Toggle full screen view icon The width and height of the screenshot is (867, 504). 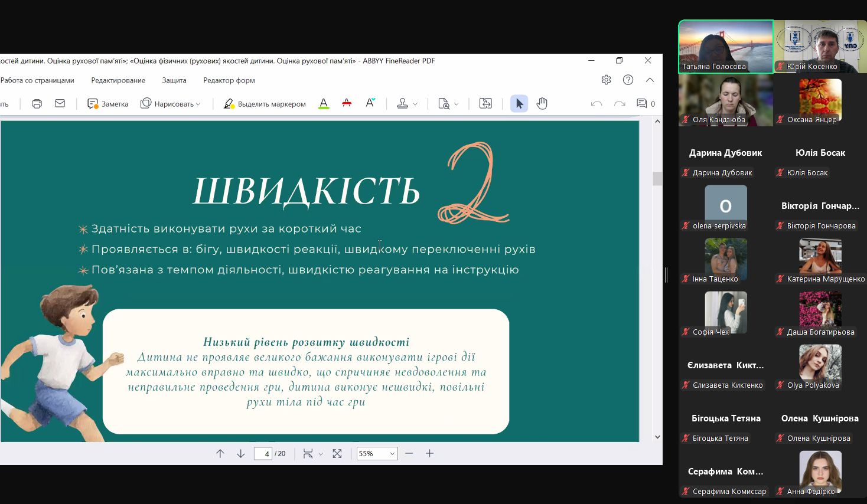337,453
